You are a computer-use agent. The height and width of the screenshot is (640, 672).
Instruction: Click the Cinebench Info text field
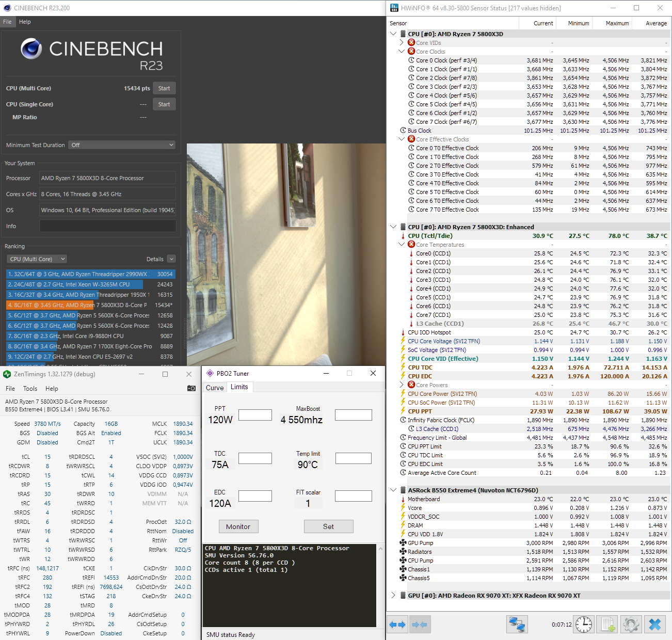click(x=108, y=226)
